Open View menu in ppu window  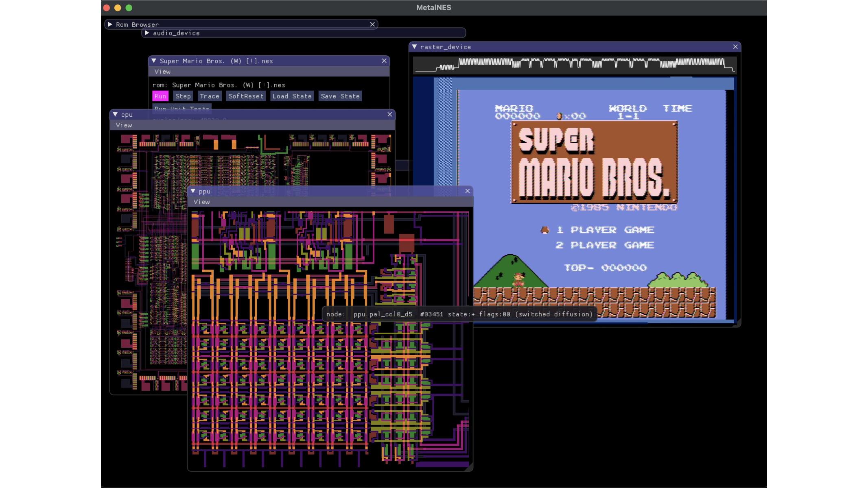point(201,202)
